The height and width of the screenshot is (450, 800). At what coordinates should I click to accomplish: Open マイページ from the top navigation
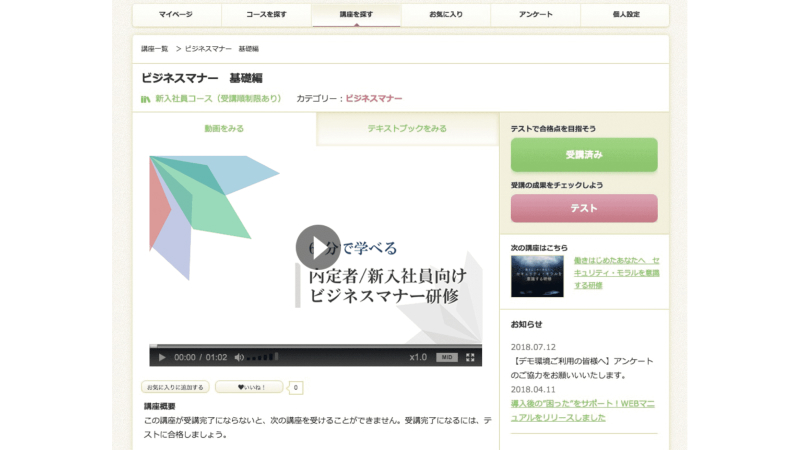(x=175, y=15)
